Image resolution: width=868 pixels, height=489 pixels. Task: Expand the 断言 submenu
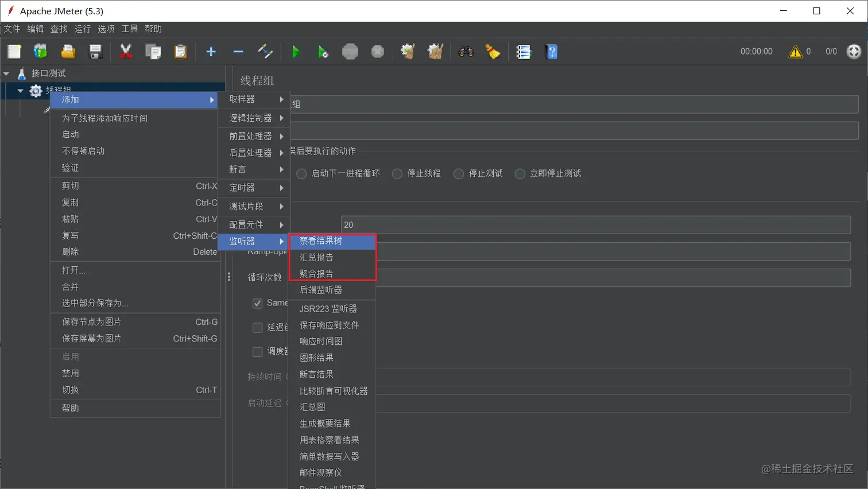[254, 169]
